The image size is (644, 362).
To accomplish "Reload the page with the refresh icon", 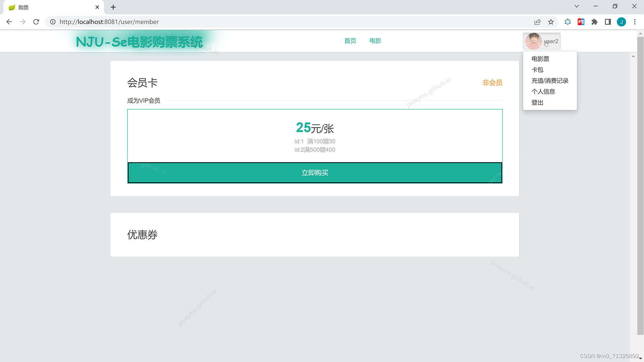I will (x=36, y=22).
